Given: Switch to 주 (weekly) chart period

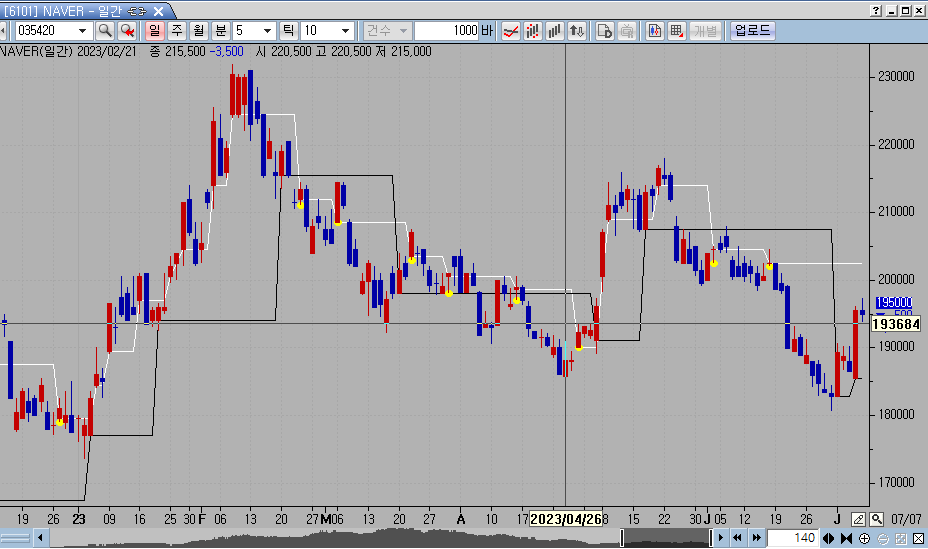Looking at the screenshot, I should [177, 31].
